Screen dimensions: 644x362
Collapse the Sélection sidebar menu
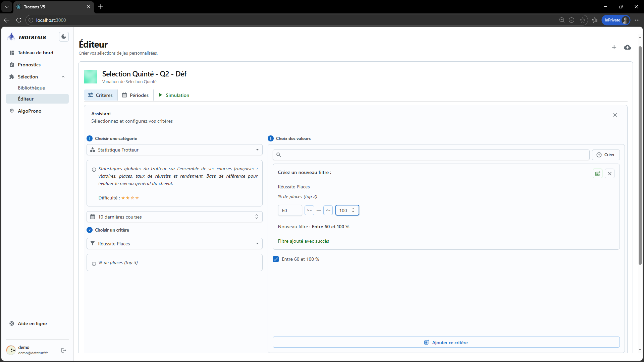pyautogui.click(x=63, y=77)
